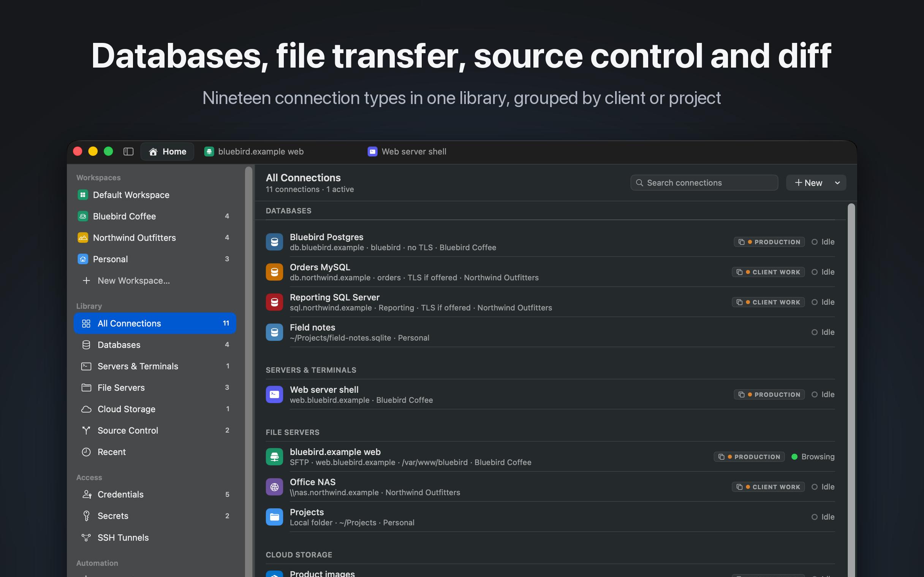
Task: Click the connections list vertical scrollbar
Action: click(851, 390)
